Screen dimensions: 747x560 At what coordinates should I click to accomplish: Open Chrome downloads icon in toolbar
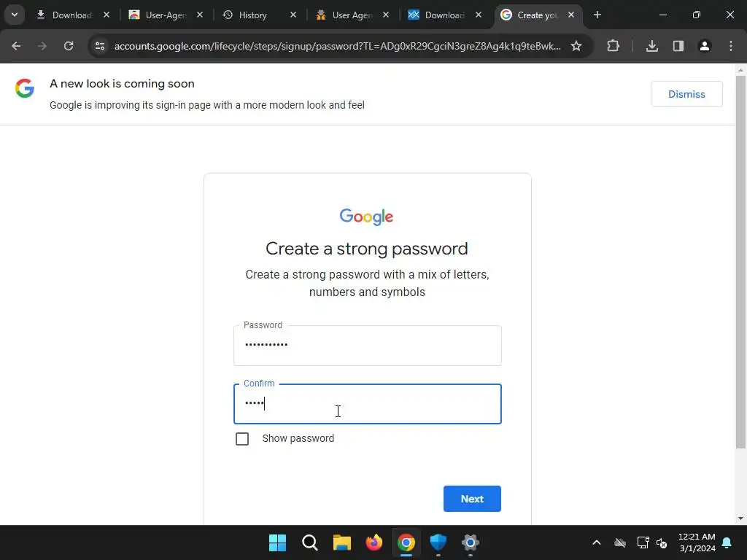651,46
